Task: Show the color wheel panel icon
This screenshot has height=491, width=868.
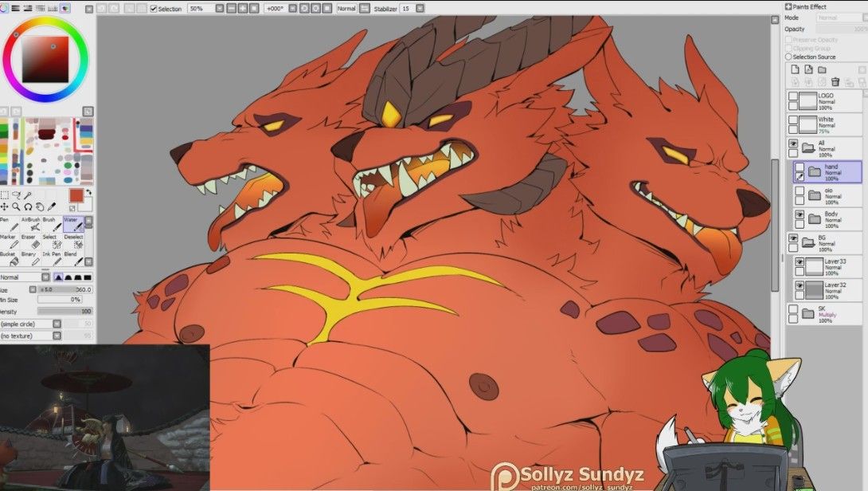Action: [x=4, y=8]
